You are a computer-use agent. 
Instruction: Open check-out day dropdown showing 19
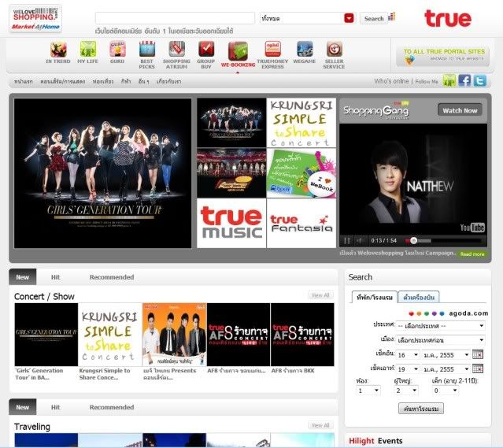tap(408, 368)
